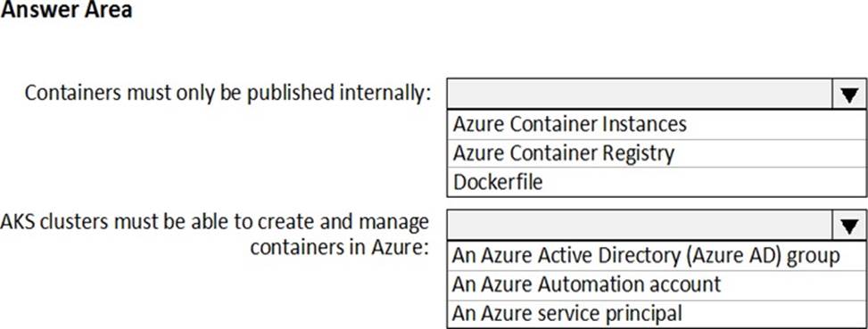This screenshot has width=868, height=329.
Task: Expand the internal publishing dropdown arrow
Action: pyautogui.click(x=848, y=94)
